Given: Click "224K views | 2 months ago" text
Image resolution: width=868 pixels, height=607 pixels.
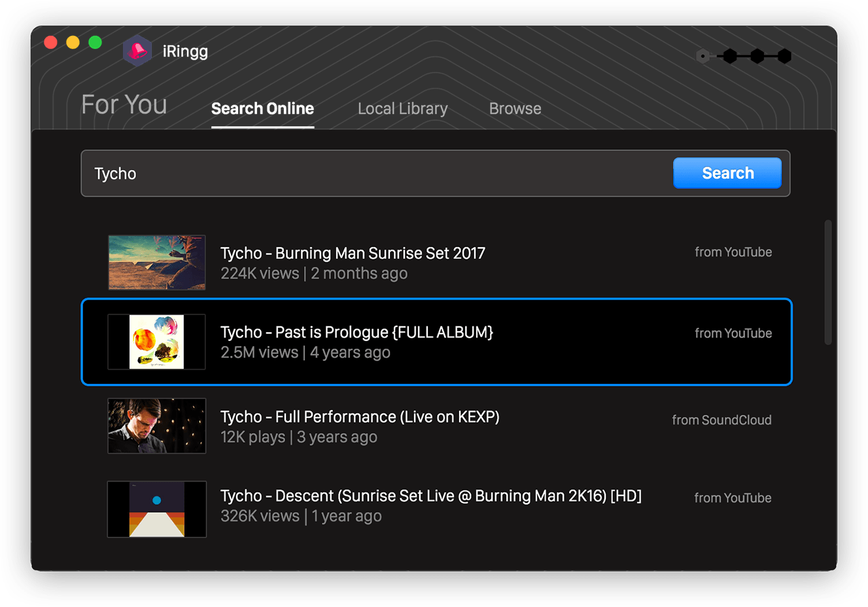Looking at the screenshot, I should tap(314, 273).
